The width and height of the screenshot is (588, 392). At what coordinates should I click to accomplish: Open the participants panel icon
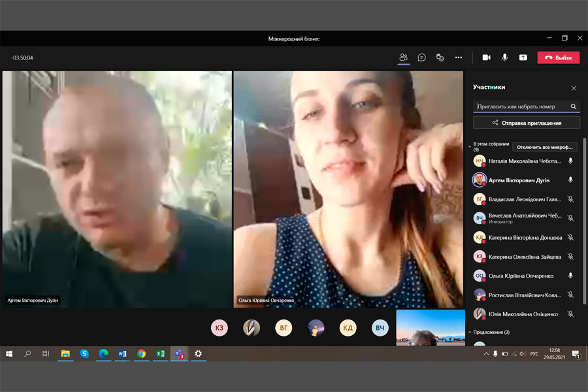[404, 57]
